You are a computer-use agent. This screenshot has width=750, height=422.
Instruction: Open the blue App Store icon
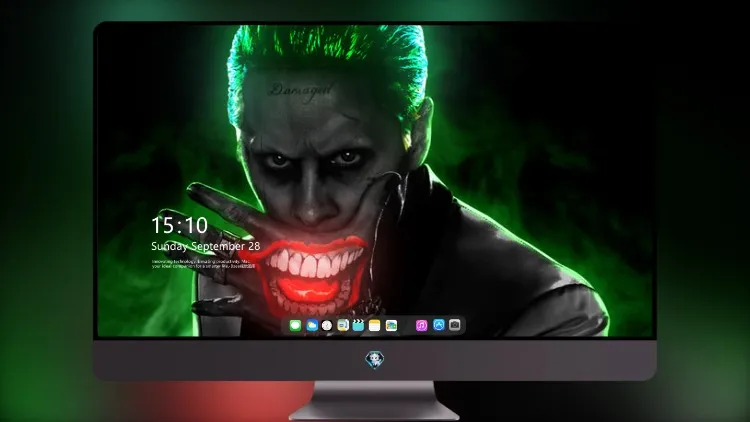point(439,325)
